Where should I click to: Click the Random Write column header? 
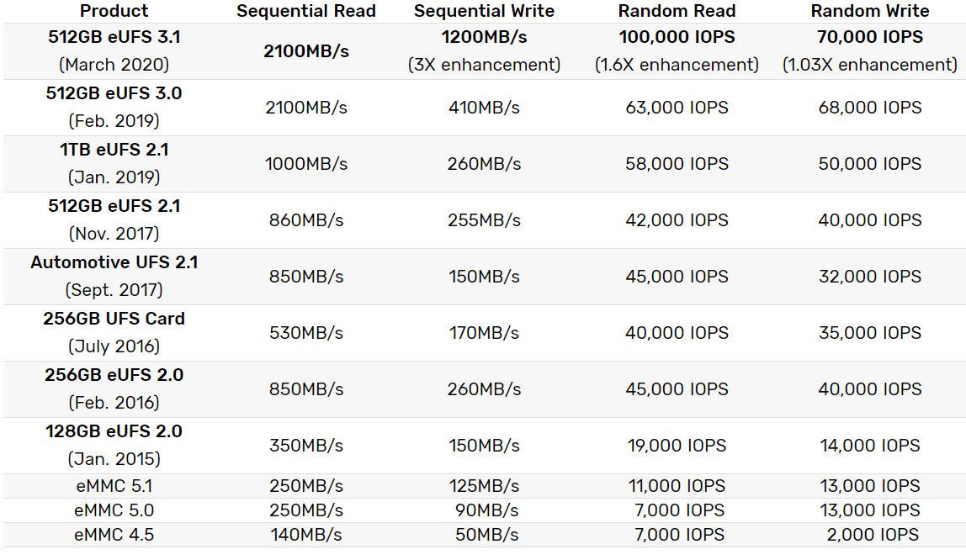[870, 11]
